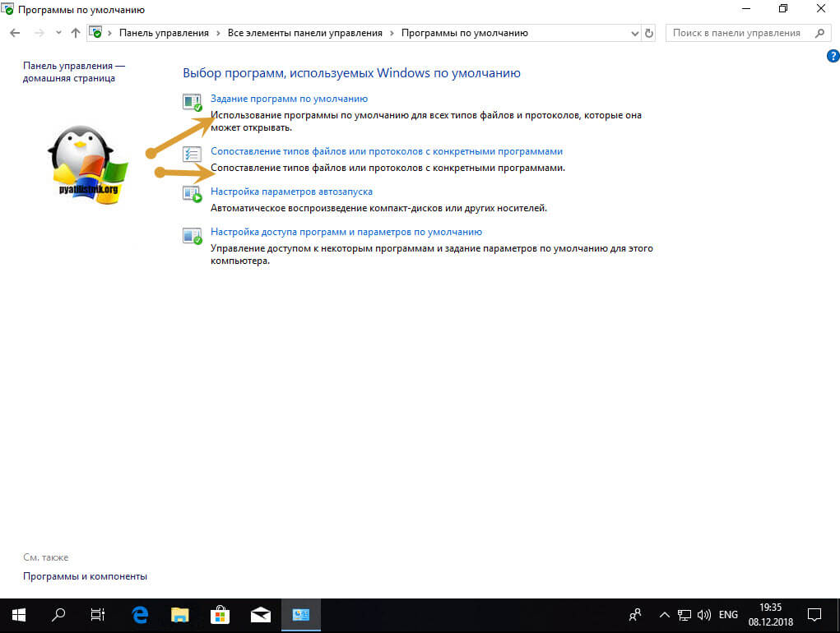Click the search magnifier icon
This screenshot has width=840, height=633.
[x=819, y=33]
